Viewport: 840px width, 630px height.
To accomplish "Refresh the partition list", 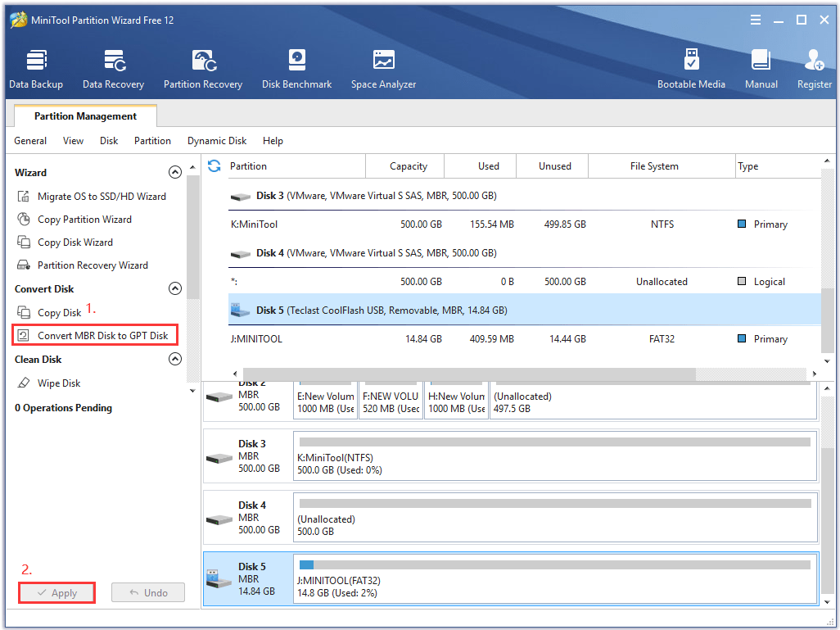I will click(x=213, y=165).
